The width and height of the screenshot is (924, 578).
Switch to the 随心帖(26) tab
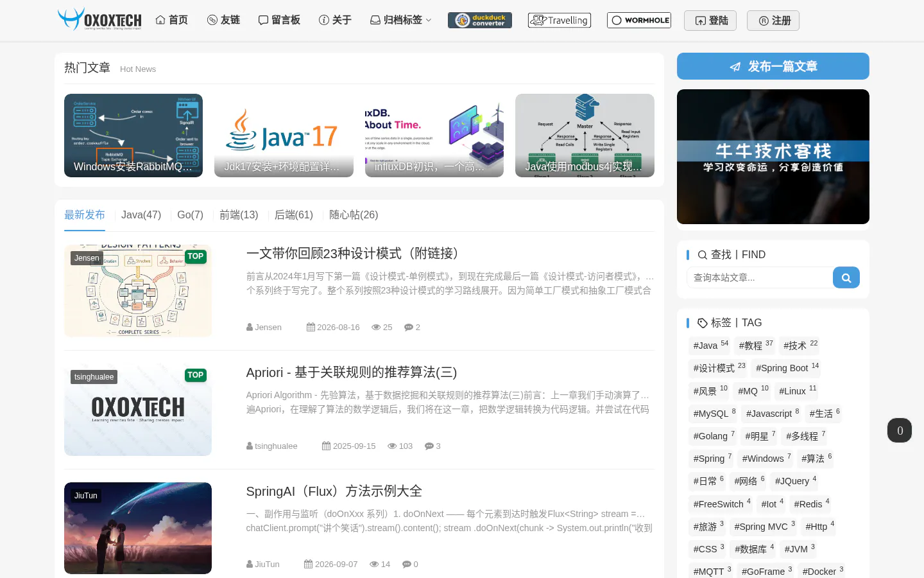coord(354,215)
